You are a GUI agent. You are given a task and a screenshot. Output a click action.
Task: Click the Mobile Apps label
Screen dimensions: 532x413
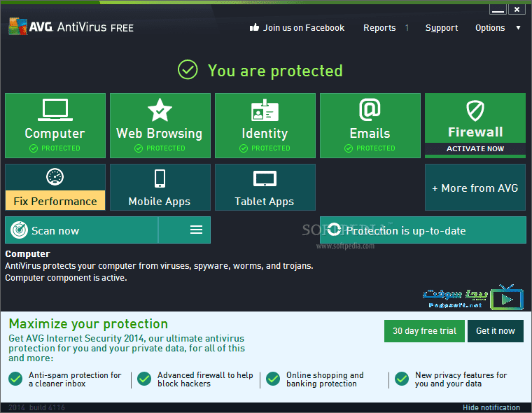160,202
